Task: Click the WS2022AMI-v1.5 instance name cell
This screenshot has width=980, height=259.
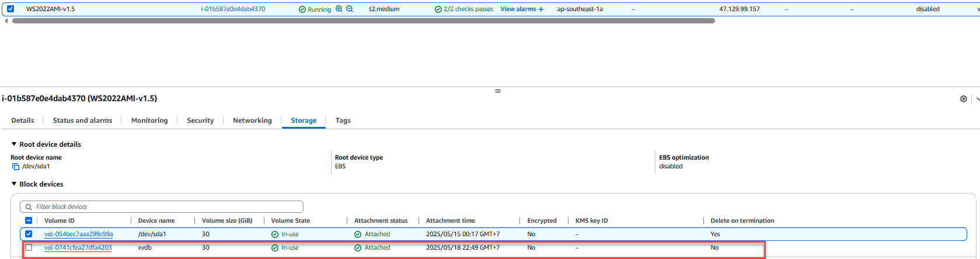Action: [51, 9]
